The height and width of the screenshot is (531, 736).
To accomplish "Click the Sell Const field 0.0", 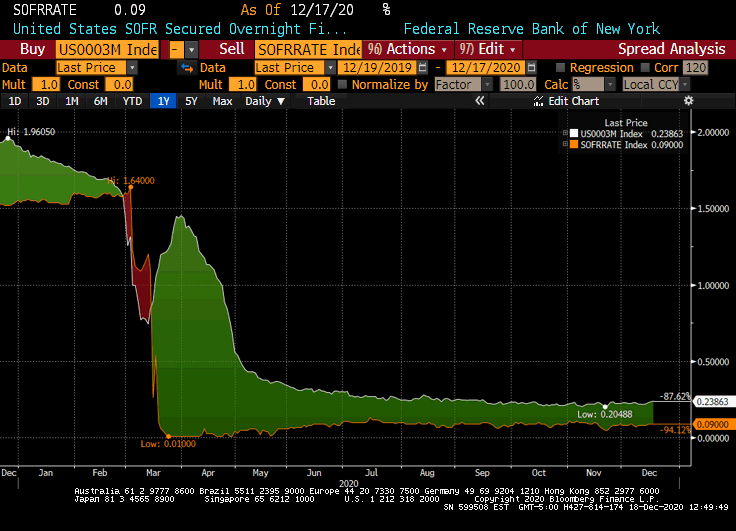I will point(316,85).
